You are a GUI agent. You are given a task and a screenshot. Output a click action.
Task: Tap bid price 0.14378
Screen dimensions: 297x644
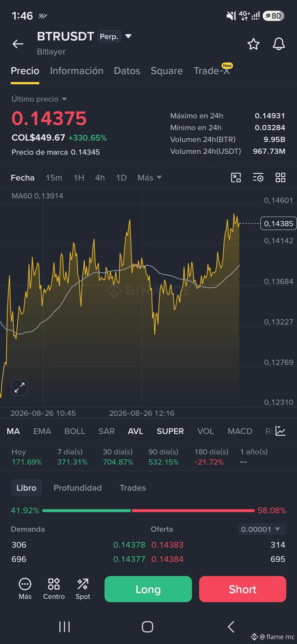tap(129, 545)
